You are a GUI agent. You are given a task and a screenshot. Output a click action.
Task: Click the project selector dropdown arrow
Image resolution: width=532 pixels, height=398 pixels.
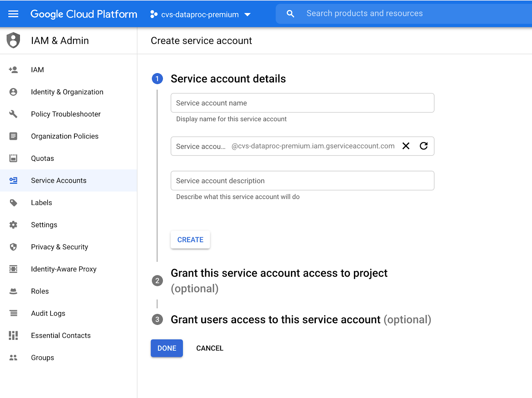coord(247,15)
